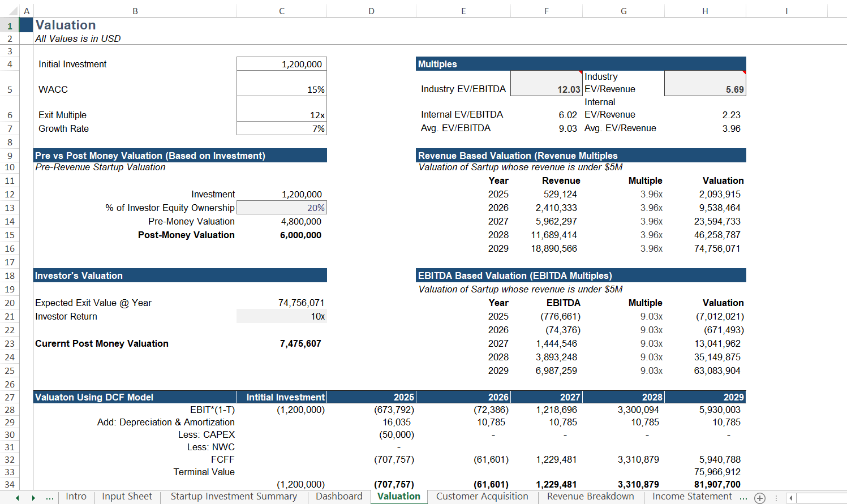Select the Income Statement tab
Screen dimensions: 847x504
tap(692, 497)
